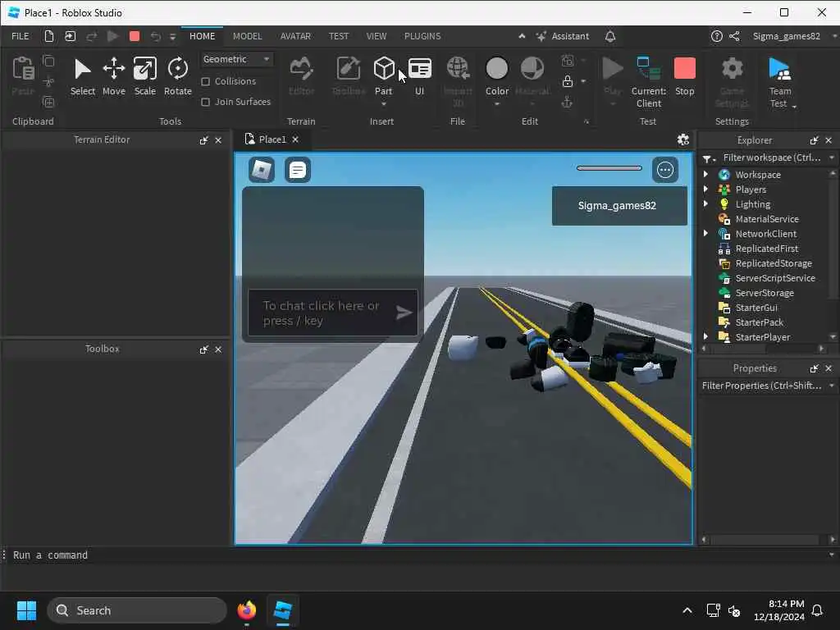840x630 pixels.
Task: Close the Terrain Editor panel
Action: point(218,140)
